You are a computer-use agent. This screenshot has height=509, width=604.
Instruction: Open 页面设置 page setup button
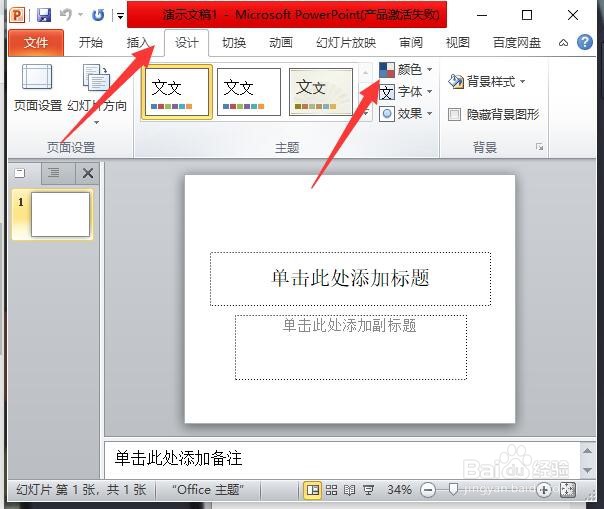pyautogui.click(x=38, y=88)
